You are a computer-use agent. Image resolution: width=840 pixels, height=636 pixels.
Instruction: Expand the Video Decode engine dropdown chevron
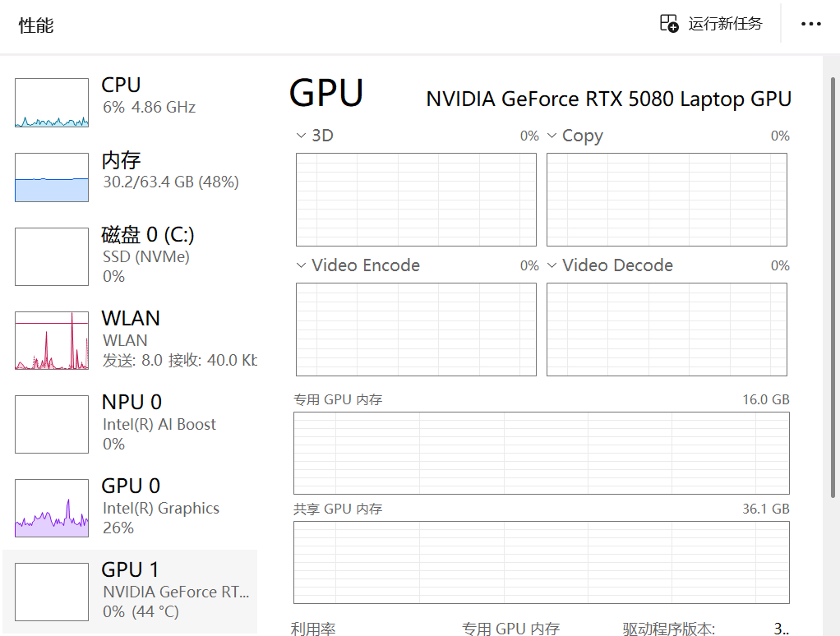click(x=552, y=265)
